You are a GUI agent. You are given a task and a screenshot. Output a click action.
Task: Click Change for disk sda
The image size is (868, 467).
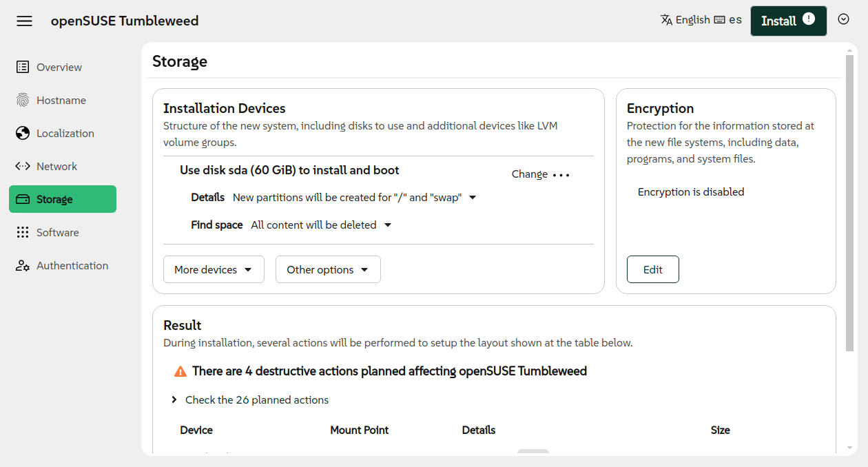[x=530, y=174]
